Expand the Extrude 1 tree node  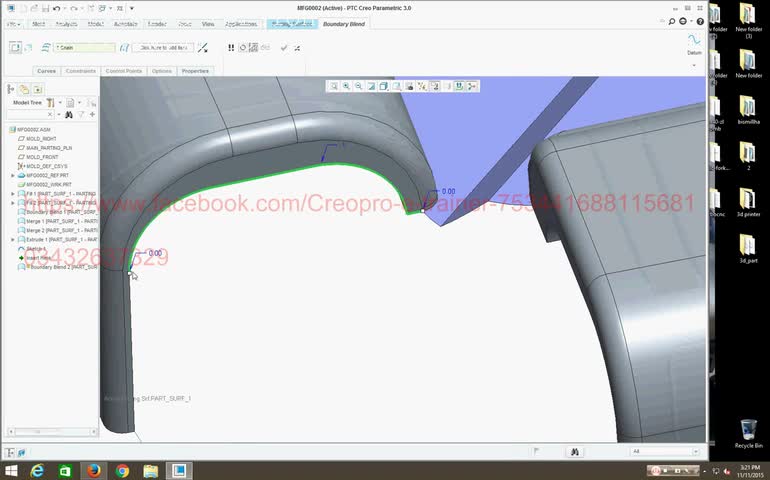[13, 239]
